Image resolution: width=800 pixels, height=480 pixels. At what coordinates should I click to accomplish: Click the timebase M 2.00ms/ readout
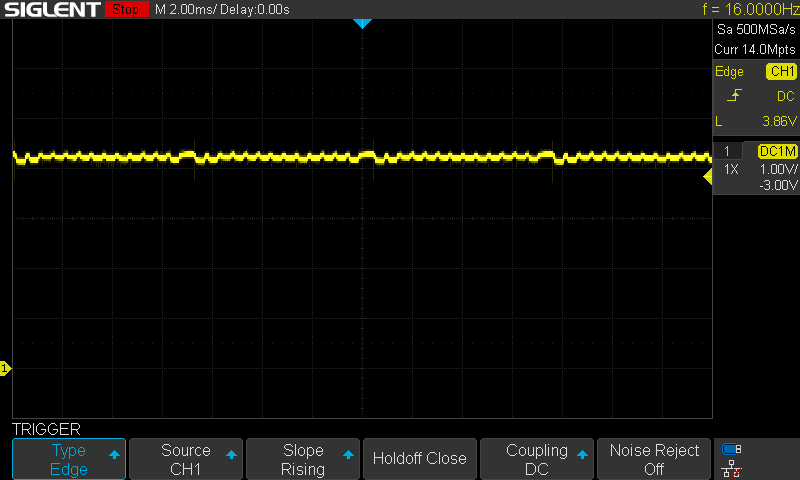tap(186, 9)
